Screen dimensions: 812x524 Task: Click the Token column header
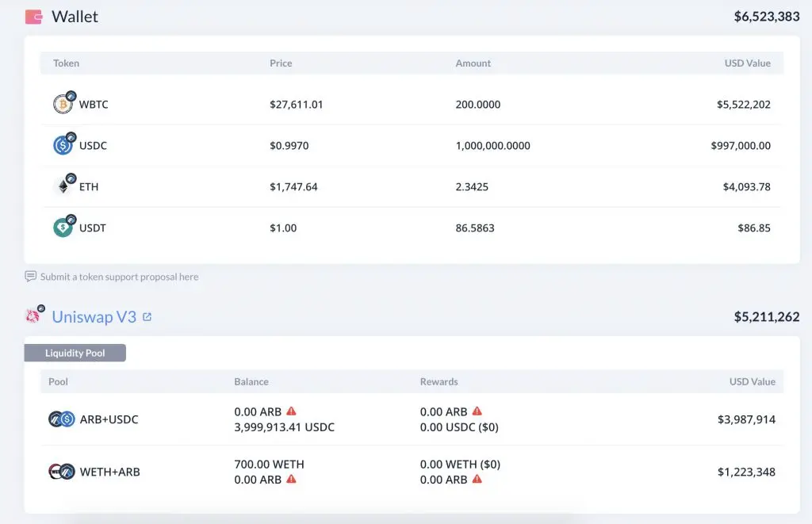(x=67, y=63)
